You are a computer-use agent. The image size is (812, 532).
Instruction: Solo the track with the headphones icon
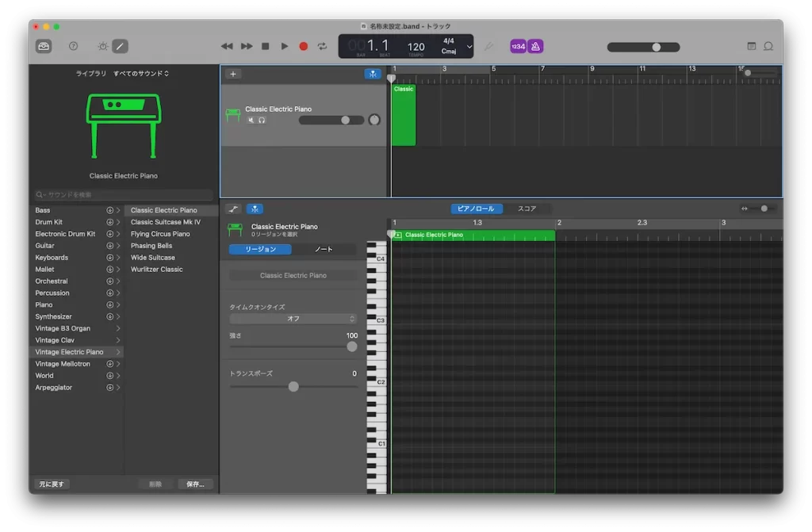pos(262,121)
